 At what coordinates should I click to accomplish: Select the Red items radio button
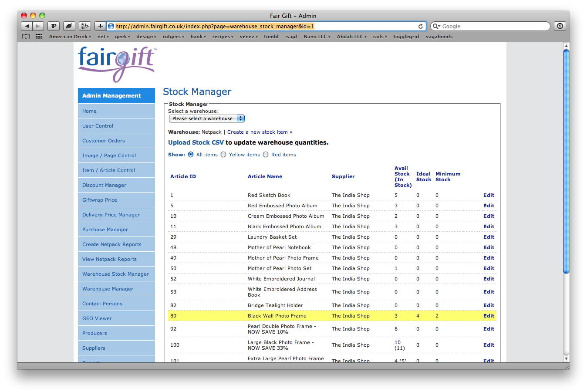click(266, 155)
